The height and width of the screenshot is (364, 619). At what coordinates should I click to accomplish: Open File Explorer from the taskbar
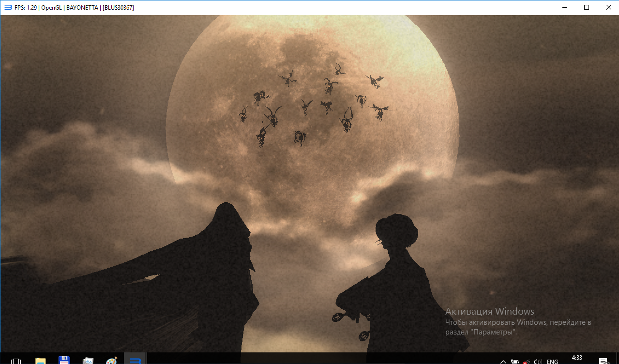pyautogui.click(x=41, y=361)
